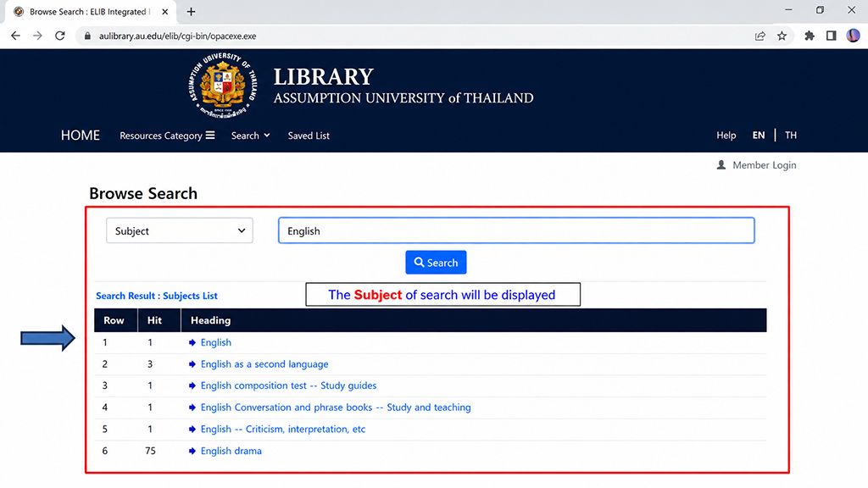Open English -- Criticism, interpretation, etc

[x=283, y=430]
